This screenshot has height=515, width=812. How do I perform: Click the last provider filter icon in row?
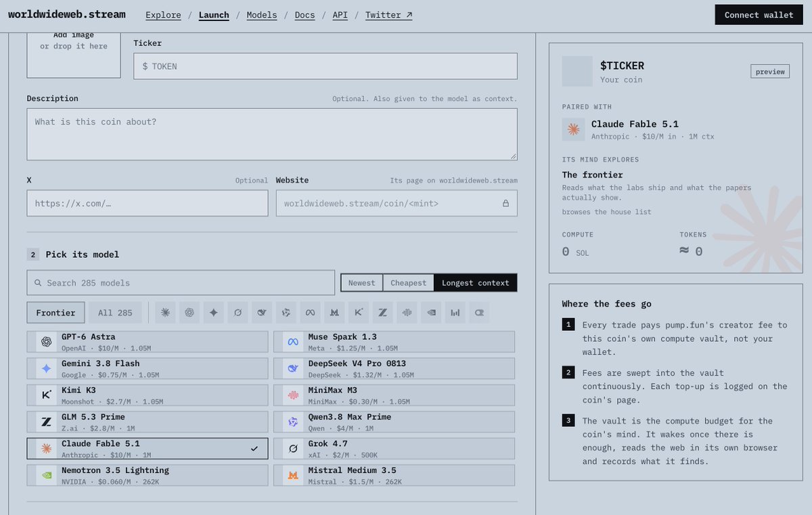click(479, 313)
